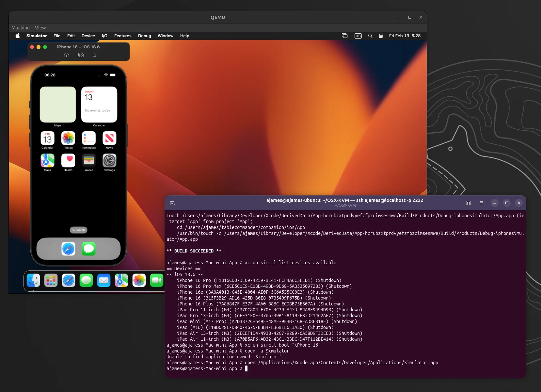The image size is (541, 392).
Task: Click the Calendar widget showing No events today
Action: pyautogui.click(x=99, y=105)
